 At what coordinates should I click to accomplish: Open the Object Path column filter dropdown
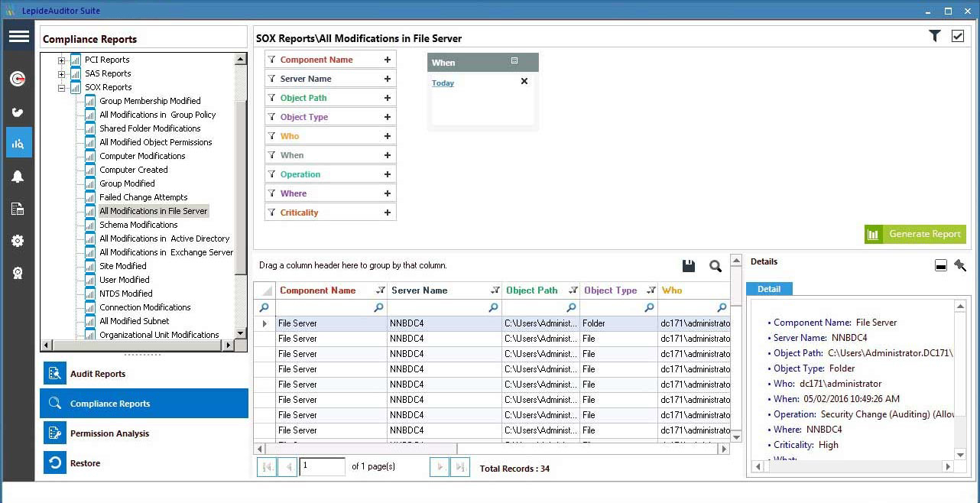(573, 290)
